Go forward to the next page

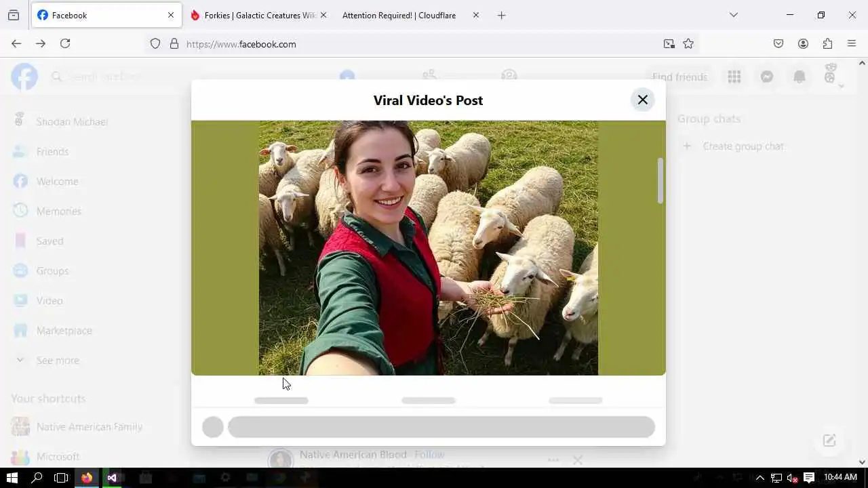[41, 43]
